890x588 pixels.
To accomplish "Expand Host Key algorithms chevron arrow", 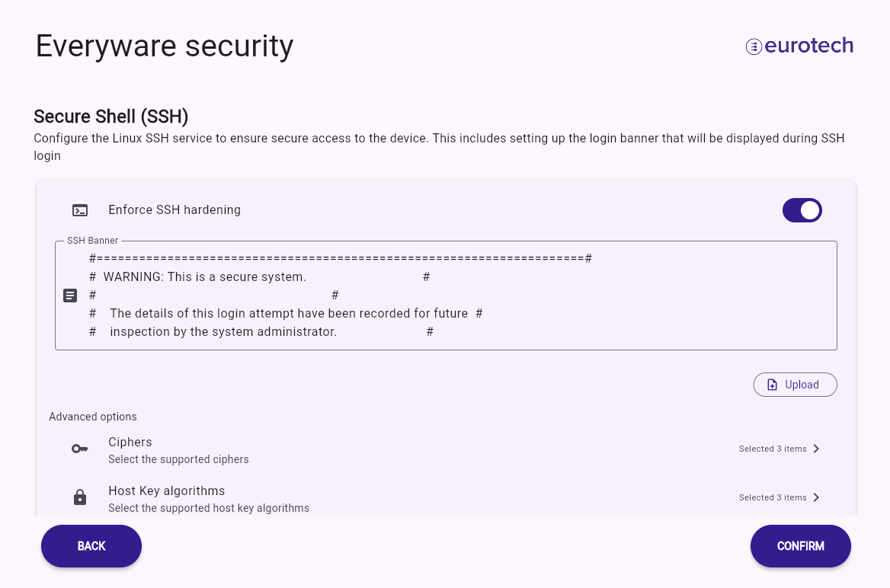I will click(816, 498).
